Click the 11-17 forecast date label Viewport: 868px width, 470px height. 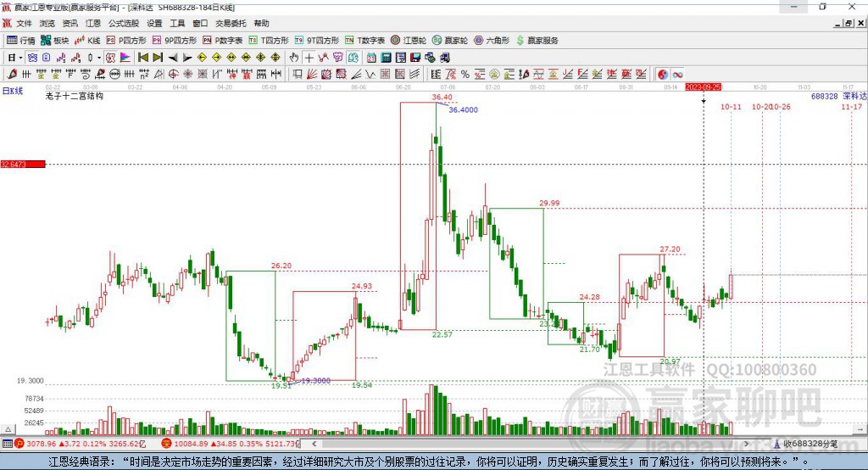tap(851, 106)
